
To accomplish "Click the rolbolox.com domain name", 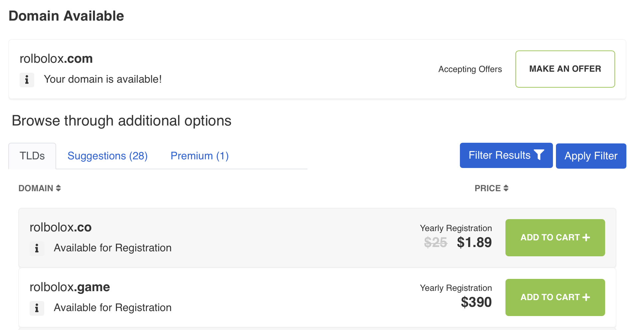I will coord(56,59).
